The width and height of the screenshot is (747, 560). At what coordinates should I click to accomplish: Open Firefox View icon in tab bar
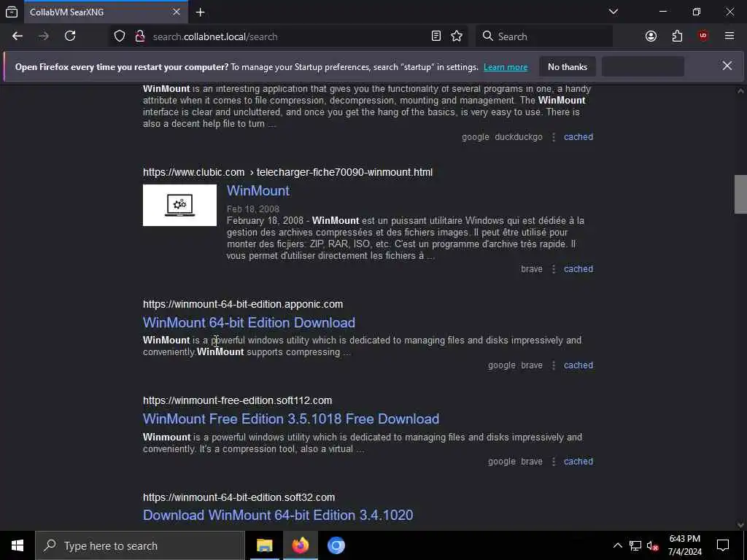[x=12, y=12]
